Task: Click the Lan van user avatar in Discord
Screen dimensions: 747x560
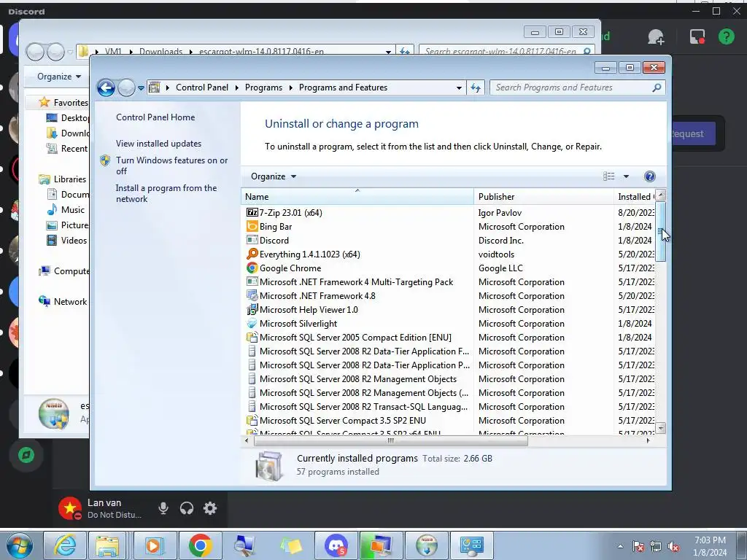Action: (70, 508)
